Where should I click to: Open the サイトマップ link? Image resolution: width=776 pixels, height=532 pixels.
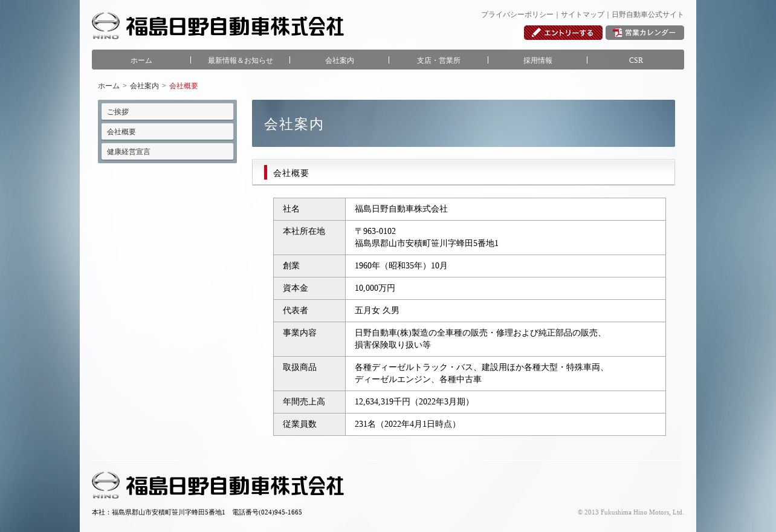583,15
